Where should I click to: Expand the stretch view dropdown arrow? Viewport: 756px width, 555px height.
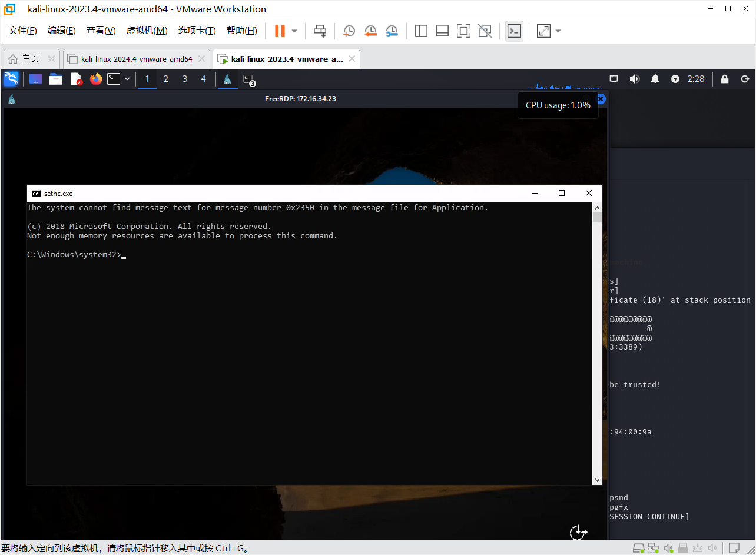pyautogui.click(x=558, y=31)
